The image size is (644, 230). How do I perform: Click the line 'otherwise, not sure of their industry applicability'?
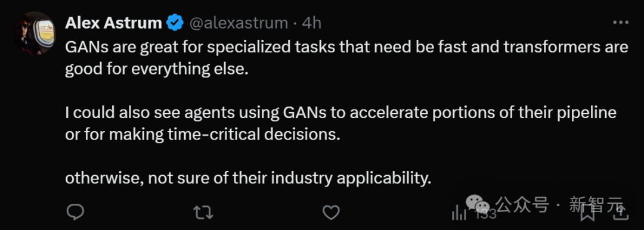pyautogui.click(x=249, y=178)
